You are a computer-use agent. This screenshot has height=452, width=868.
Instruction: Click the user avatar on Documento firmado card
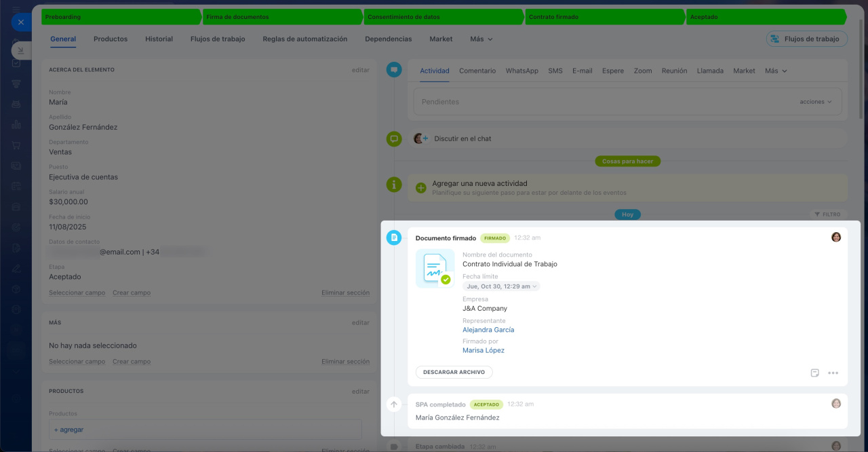(x=836, y=237)
